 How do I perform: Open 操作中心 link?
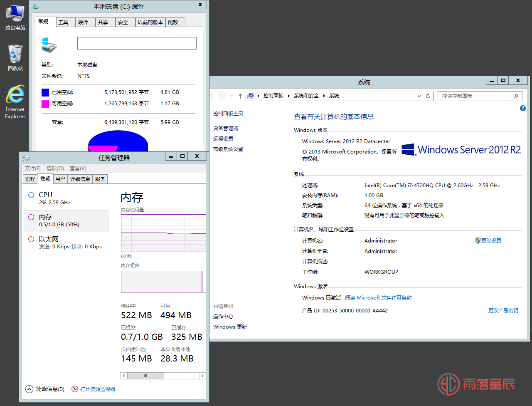tap(223, 317)
